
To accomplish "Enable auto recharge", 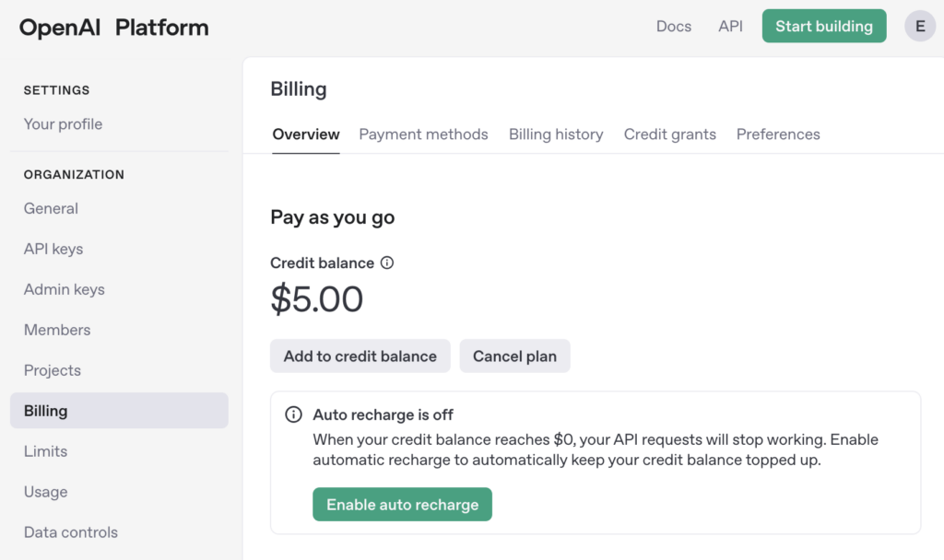I will click(x=402, y=504).
